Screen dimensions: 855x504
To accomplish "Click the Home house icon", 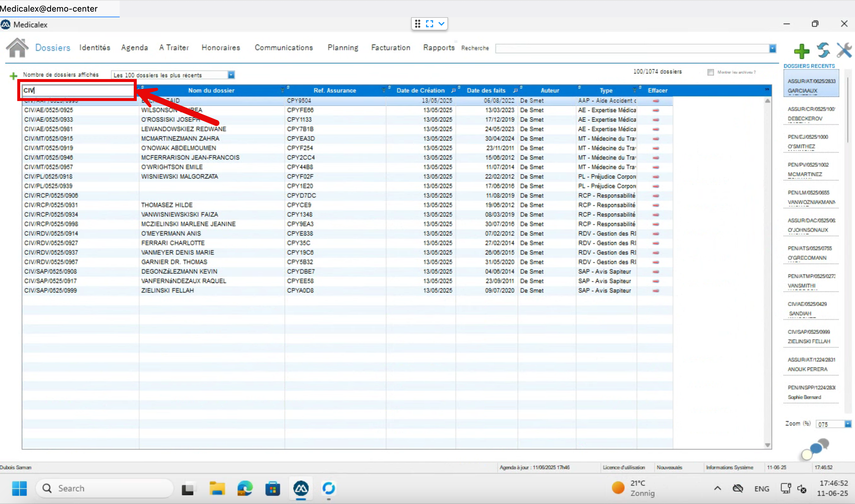I will (x=17, y=48).
